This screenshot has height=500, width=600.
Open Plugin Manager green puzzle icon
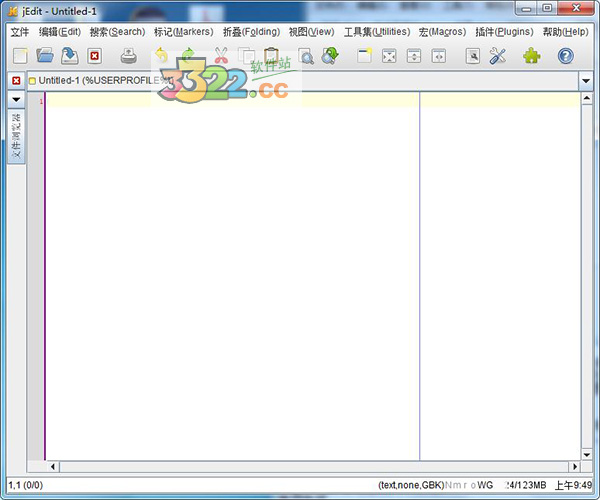coord(531,57)
